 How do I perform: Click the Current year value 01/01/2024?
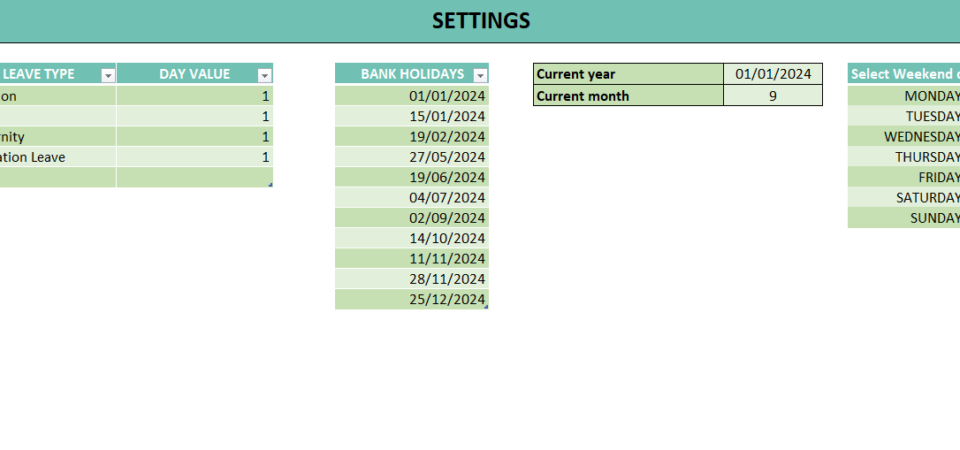[x=772, y=74]
